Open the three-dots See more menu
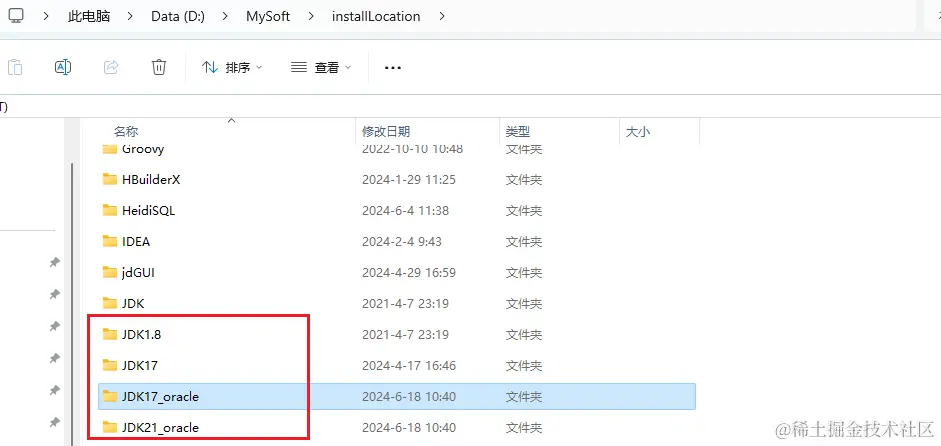 point(392,68)
